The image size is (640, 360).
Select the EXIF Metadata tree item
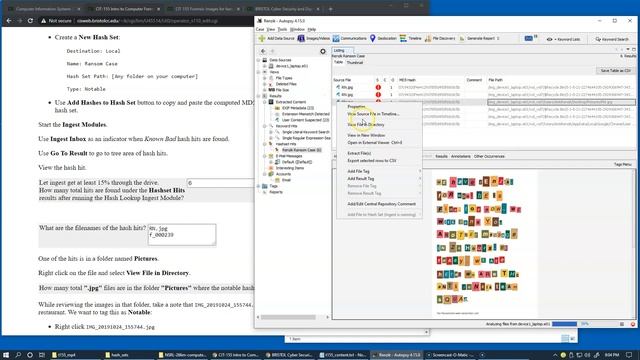pos(298,108)
